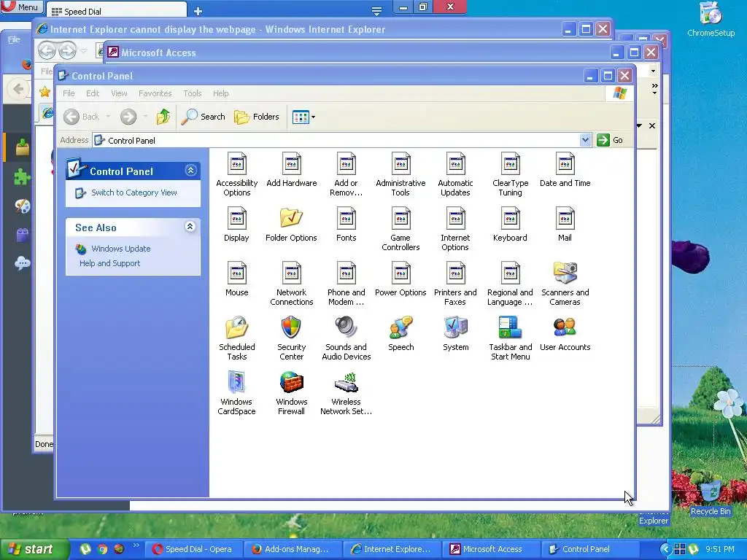Toggle the Folders pane button

coord(256,117)
